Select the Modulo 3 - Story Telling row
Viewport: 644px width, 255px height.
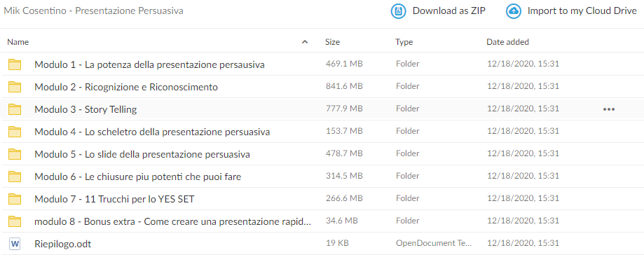[x=322, y=109]
